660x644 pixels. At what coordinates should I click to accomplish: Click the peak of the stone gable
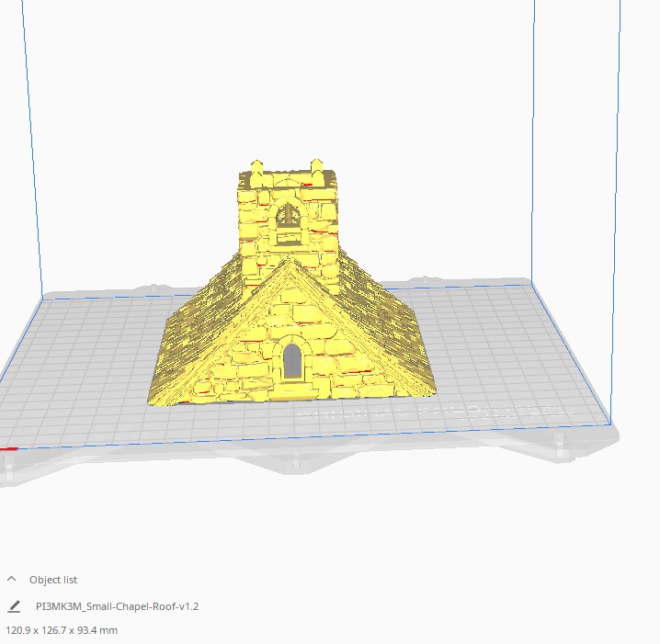point(291,265)
